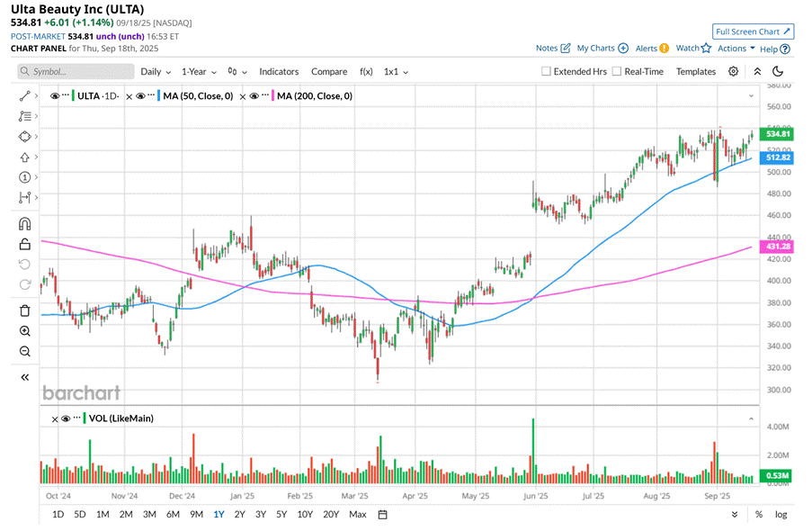
Task: Open the Templates menu
Action: 695,72
